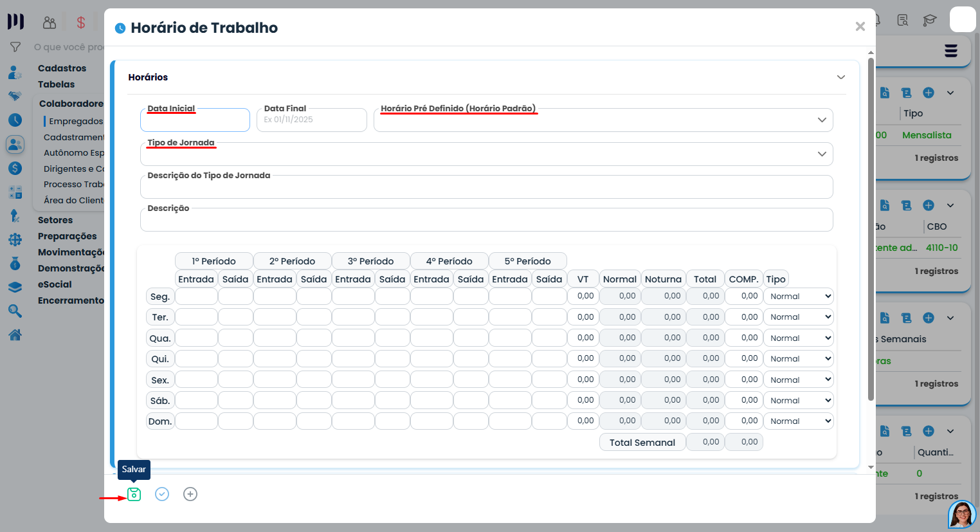Click the home icon at the sidebar bottom

tap(15, 334)
